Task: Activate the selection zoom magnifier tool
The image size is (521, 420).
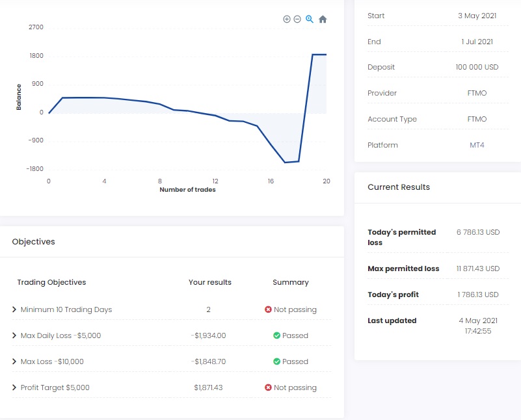Action: point(310,20)
